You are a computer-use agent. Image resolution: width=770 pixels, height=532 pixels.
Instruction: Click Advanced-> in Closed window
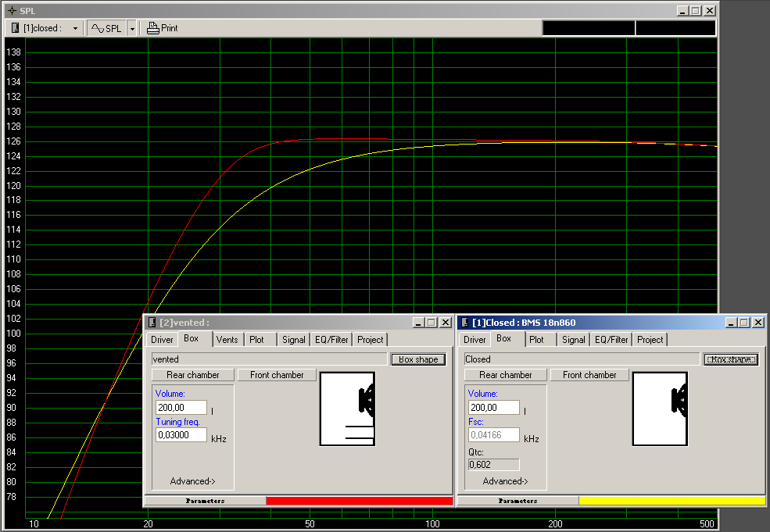[505, 481]
